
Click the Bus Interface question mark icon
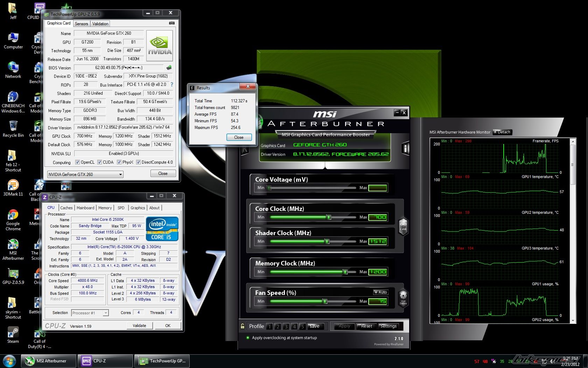[x=172, y=84]
